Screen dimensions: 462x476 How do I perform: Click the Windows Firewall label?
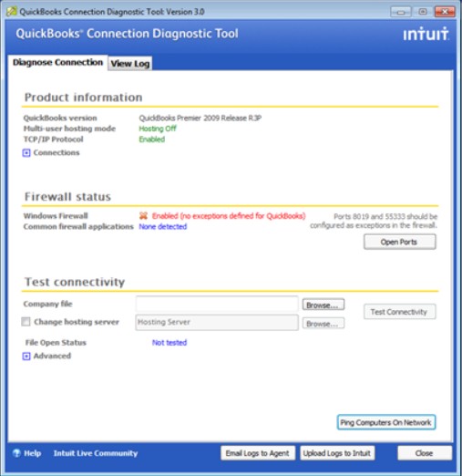(56, 216)
